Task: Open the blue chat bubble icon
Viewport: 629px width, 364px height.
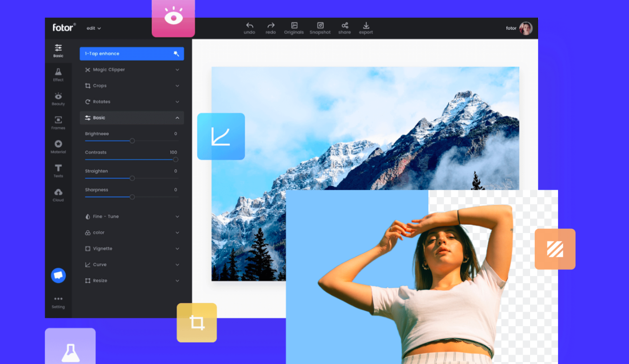Action: (58, 275)
